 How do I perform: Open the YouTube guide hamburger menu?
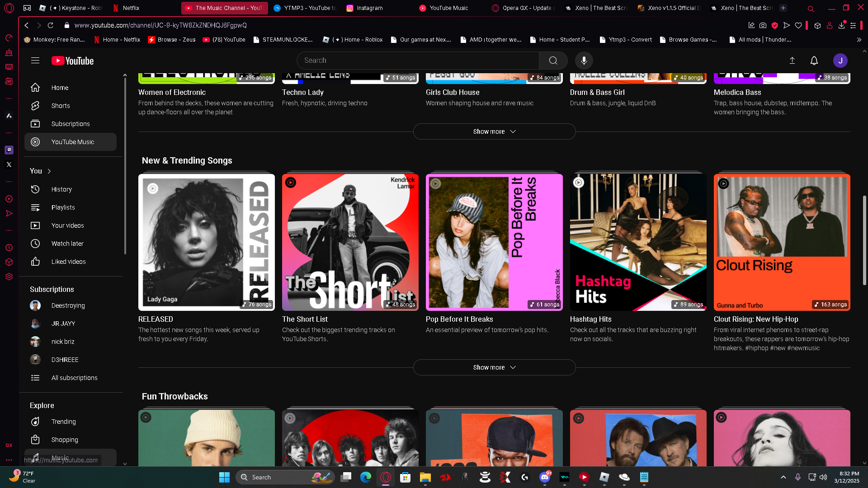(x=35, y=61)
